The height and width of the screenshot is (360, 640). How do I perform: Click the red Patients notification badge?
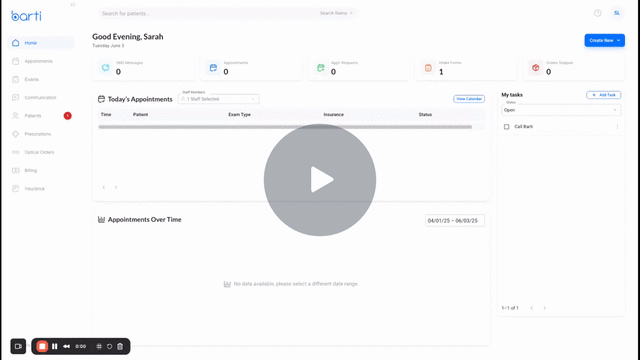(x=67, y=116)
